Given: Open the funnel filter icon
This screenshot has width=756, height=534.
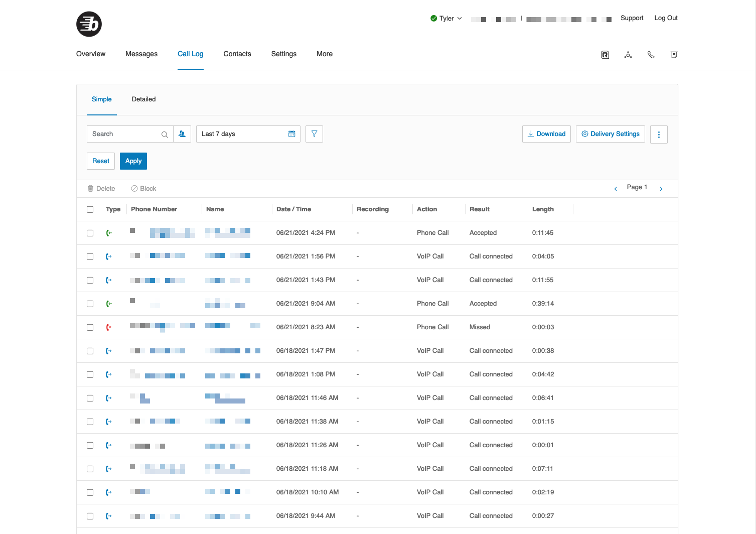Looking at the screenshot, I should click(314, 134).
